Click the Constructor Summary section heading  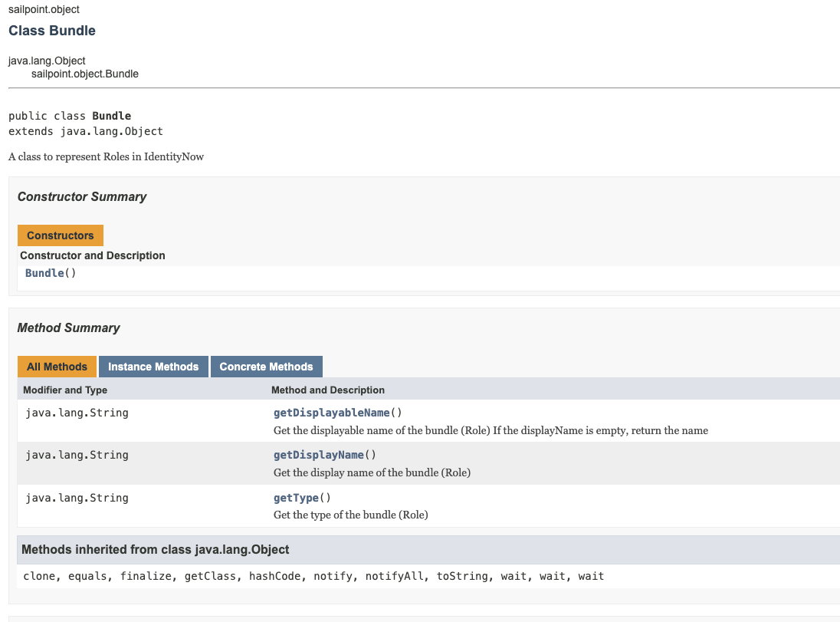(82, 197)
